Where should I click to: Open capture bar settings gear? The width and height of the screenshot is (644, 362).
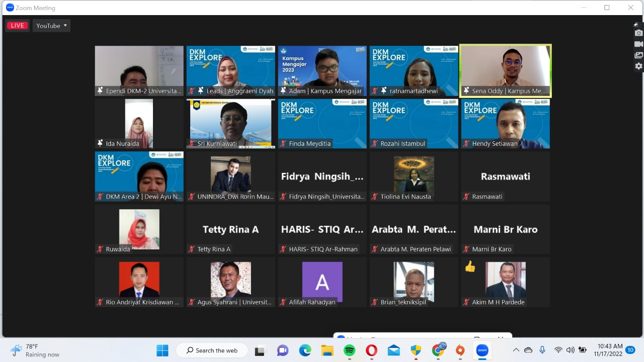638,66
